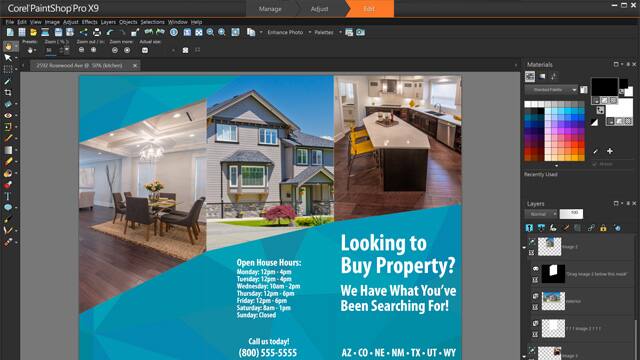Select the Red Eye tool
The image size is (640, 360).
click(8, 116)
